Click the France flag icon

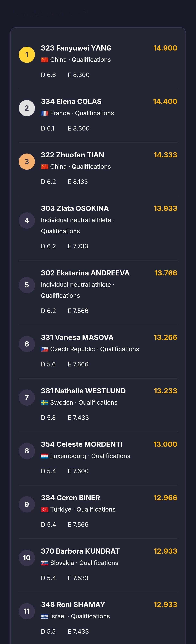[45, 113]
